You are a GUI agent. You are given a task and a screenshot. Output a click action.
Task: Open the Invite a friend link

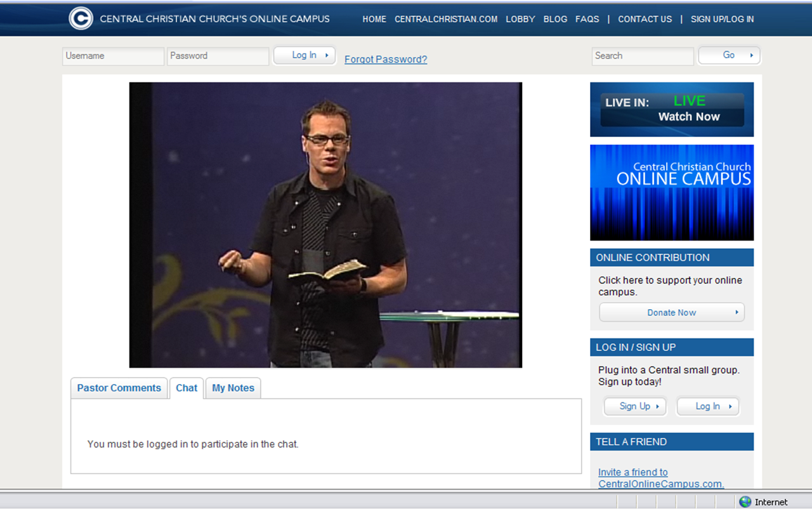[x=661, y=478]
